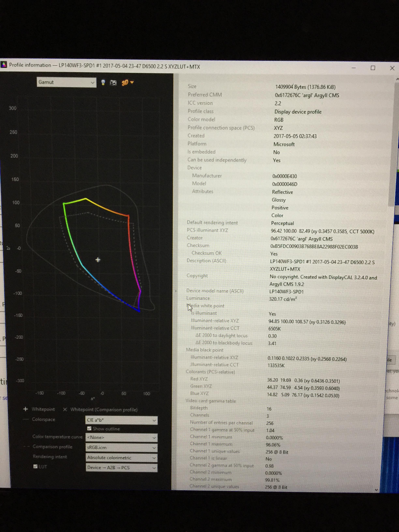The width and height of the screenshot is (399, 532).
Task: Click the Number of entries per channel 256
Action: coord(270,423)
